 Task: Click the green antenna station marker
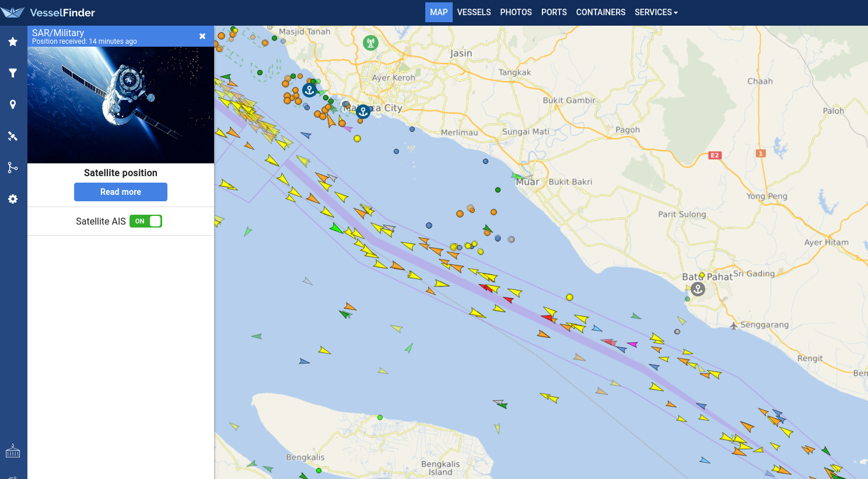[x=370, y=43]
